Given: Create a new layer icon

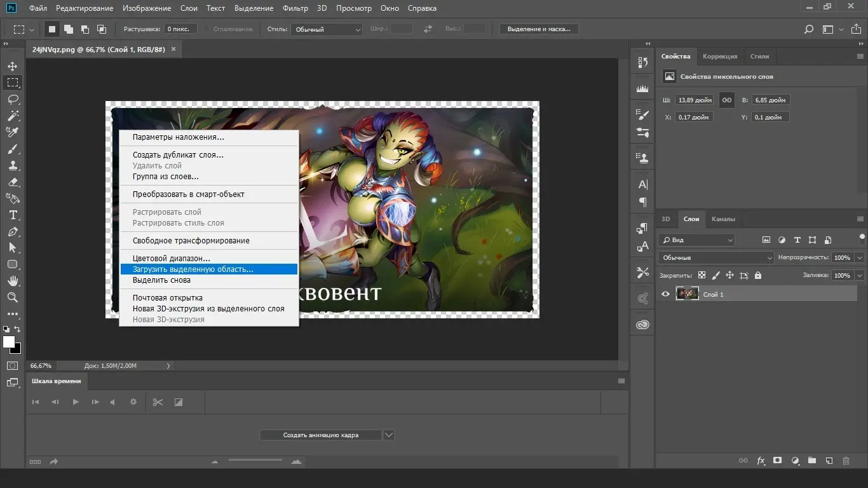Looking at the screenshot, I should [829, 461].
